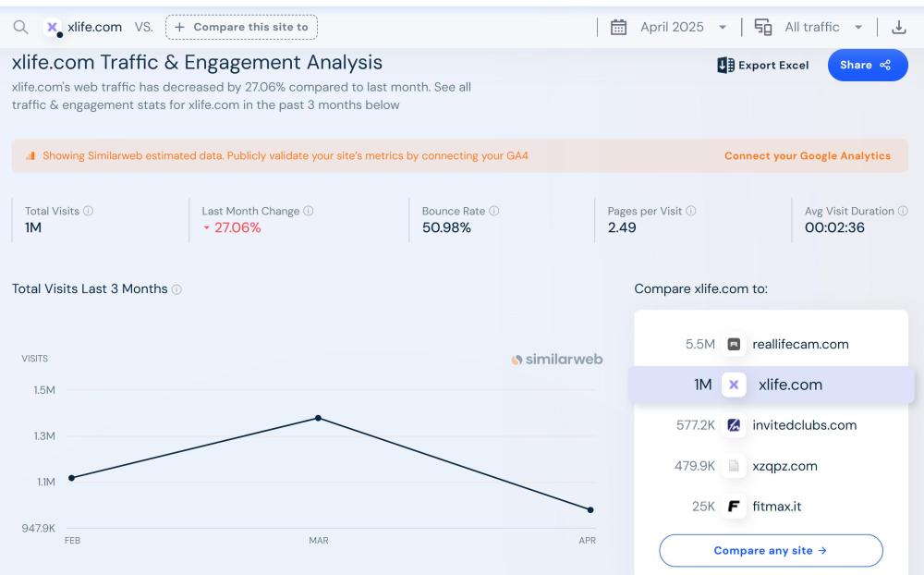
Task: Open Connect your Google Analytics link
Action: (x=807, y=156)
